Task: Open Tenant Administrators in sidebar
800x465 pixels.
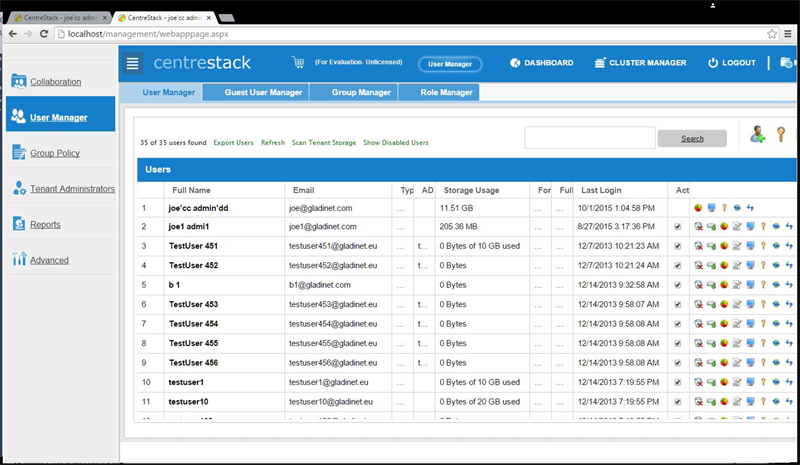Action: pos(72,189)
